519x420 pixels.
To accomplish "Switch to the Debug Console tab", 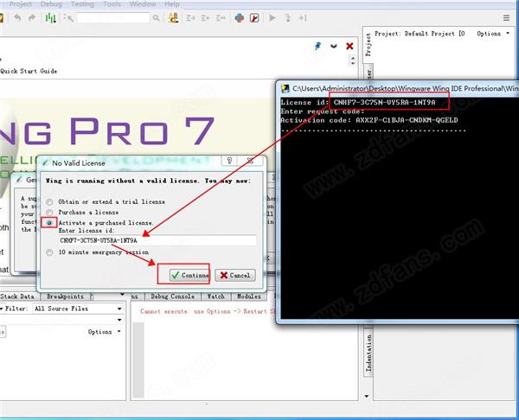I will pos(173,296).
